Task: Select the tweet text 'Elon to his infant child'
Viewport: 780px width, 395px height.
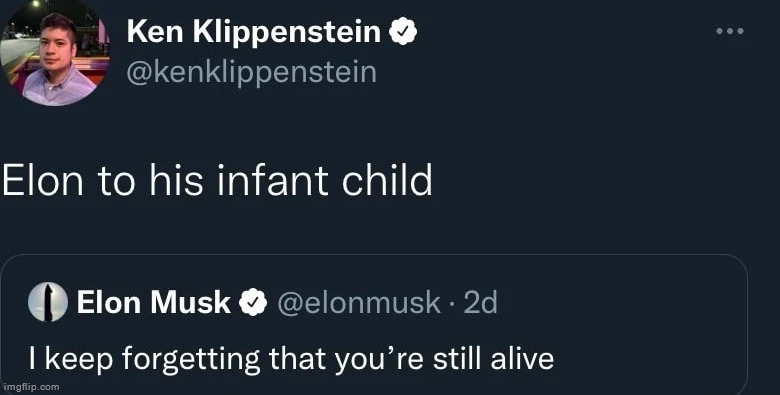Action: tap(217, 180)
